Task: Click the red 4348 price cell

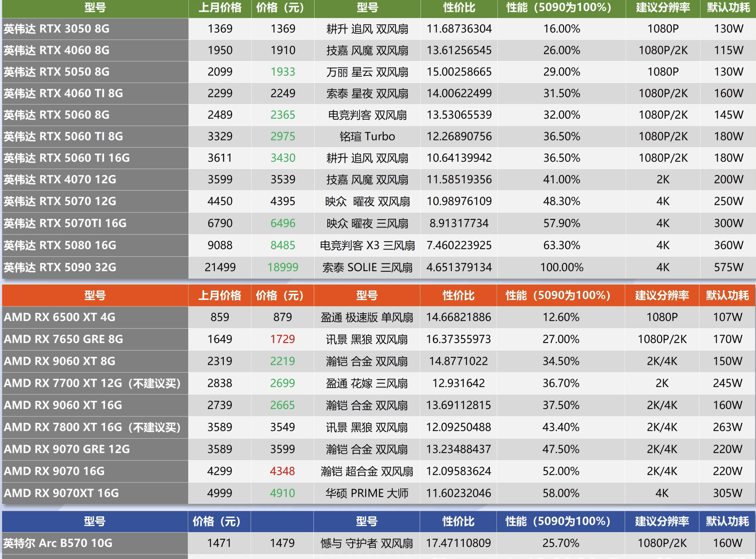Action: pyautogui.click(x=282, y=471)
